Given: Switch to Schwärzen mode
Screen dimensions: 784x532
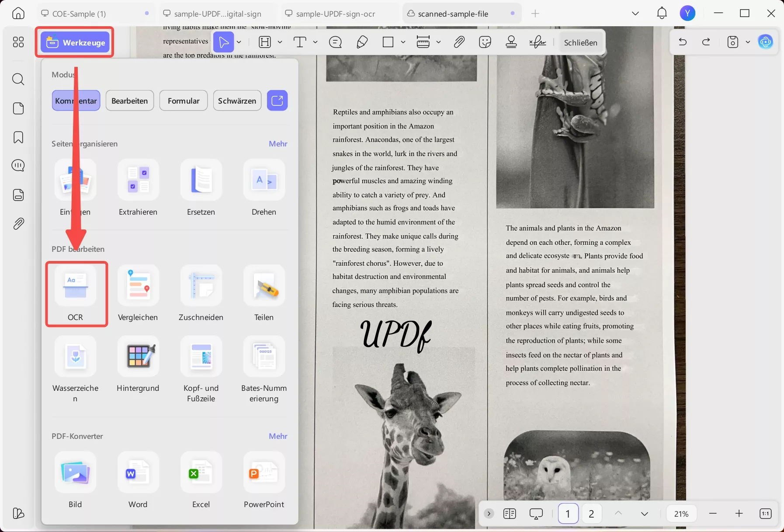Looking at the screenshot, I should [x=237, y=101].
